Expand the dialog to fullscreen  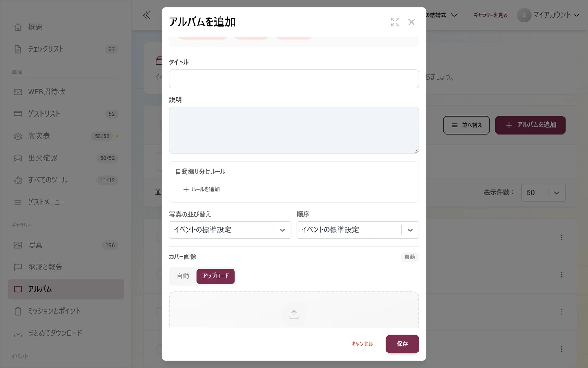(395, 22)
